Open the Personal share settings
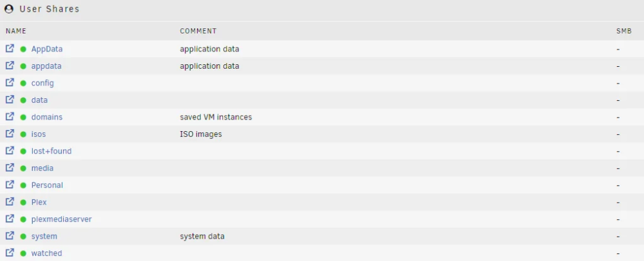This screenshot has width=644, height=261. pyautogui.click(x=47, y=185)
